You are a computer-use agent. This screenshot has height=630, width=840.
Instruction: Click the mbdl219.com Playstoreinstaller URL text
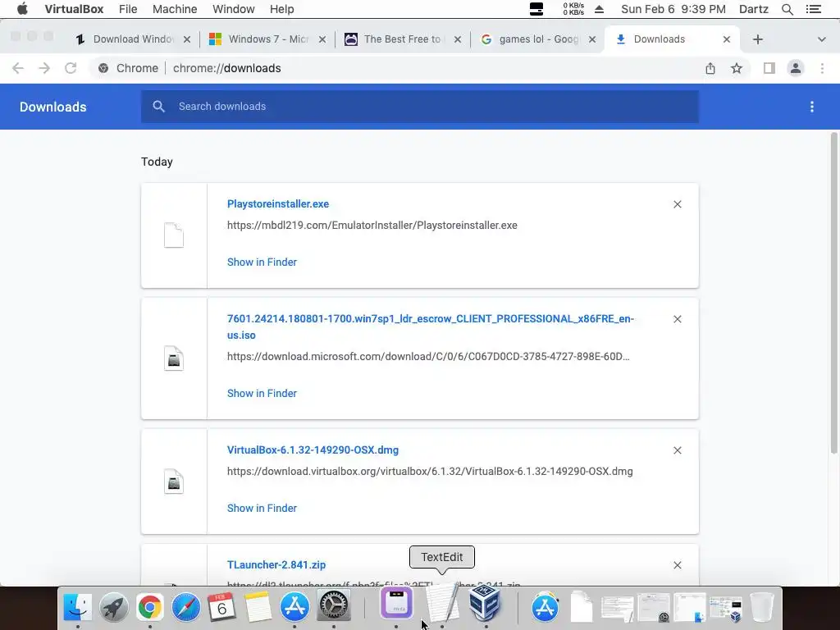(x=372, y=225)
